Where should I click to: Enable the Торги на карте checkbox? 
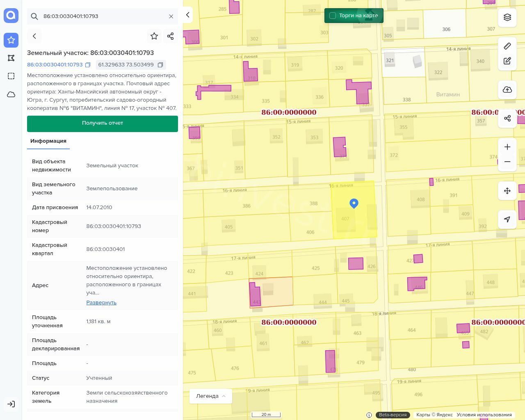(333, 16)
